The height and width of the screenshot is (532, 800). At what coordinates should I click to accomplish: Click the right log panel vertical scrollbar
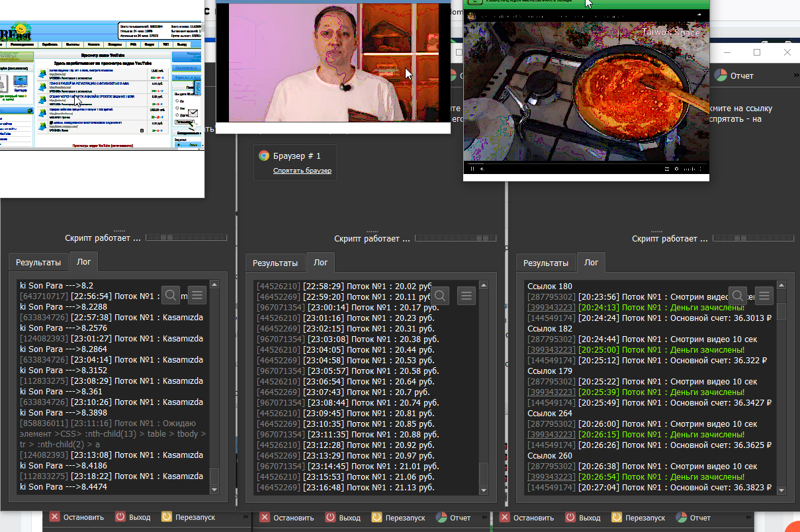pyautogui.click(x=781, y=390)
